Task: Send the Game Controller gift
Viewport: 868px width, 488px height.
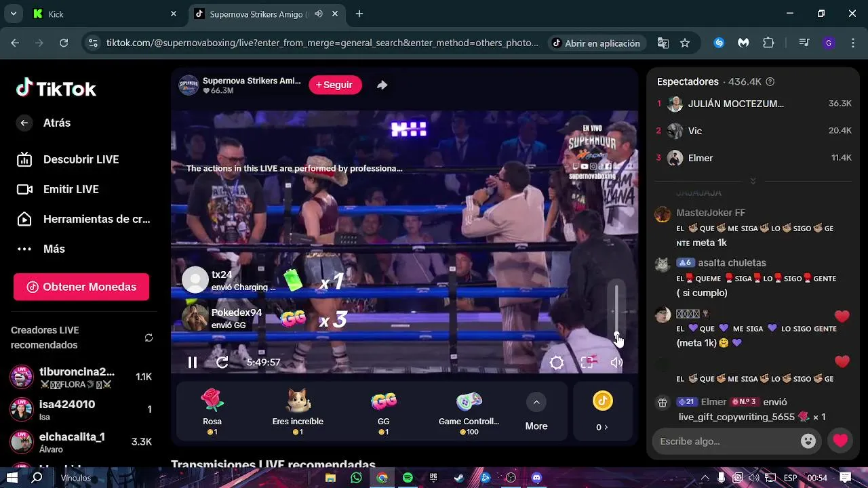Action: point(469,411)
